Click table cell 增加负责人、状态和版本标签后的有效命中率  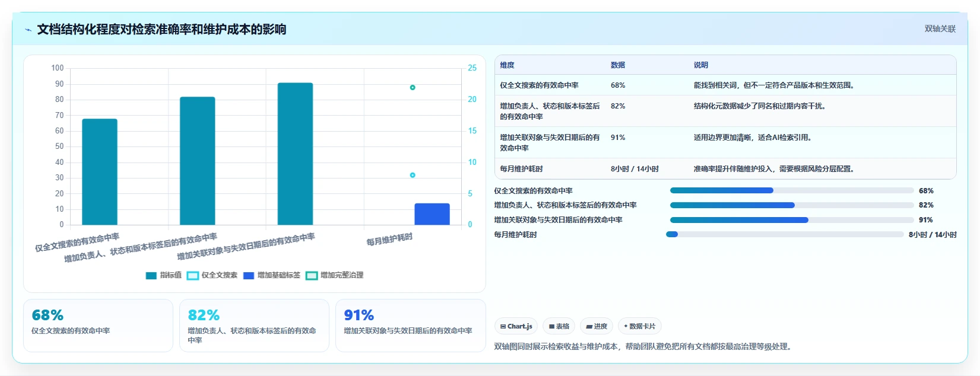point(550,111)
